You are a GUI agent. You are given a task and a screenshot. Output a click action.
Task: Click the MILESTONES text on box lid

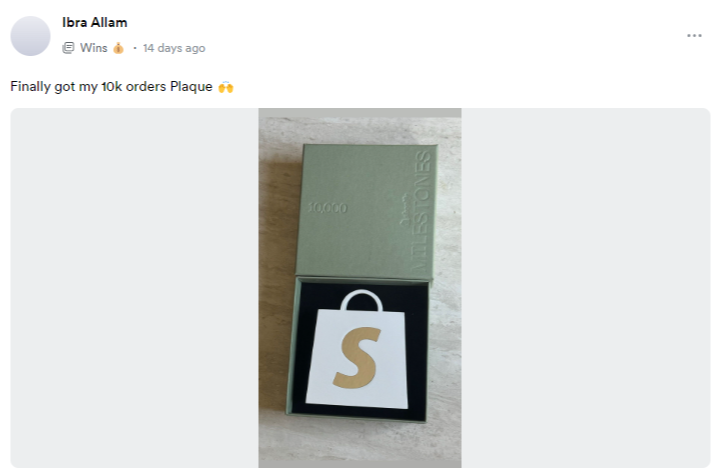[420, 211]
